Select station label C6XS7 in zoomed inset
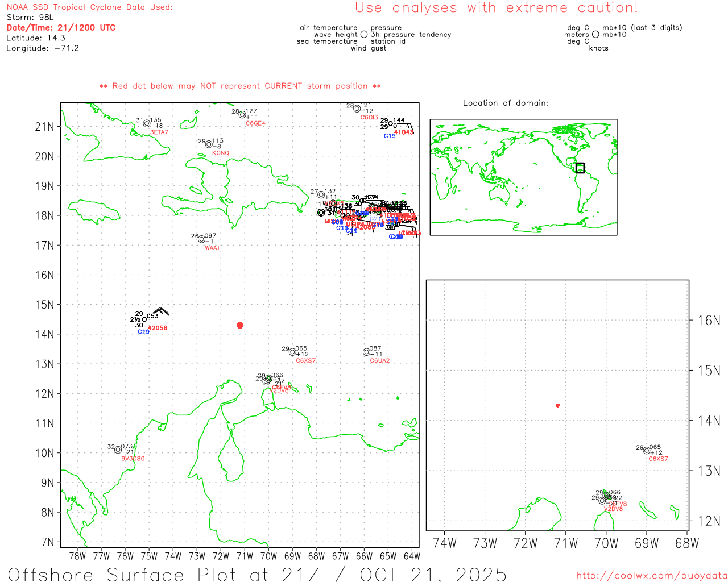Viewport: 728px width, 582px height. [x=659, y=459]
